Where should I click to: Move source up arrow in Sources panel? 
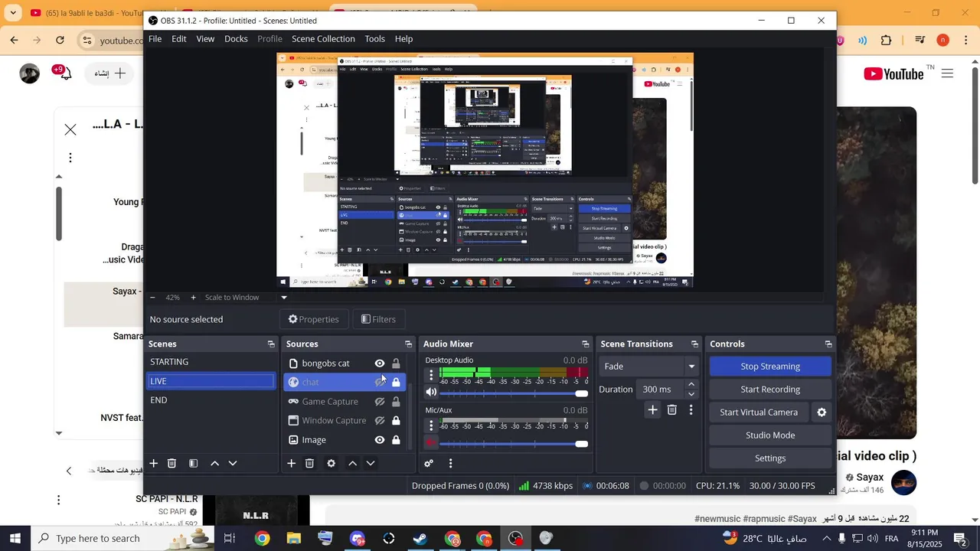click(x=352, y=463)
